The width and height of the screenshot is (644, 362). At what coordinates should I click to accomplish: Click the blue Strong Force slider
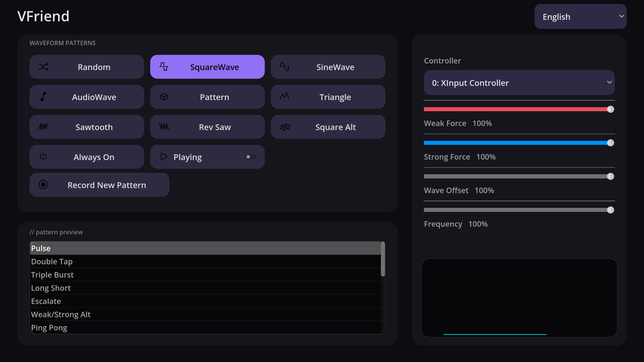519,143
